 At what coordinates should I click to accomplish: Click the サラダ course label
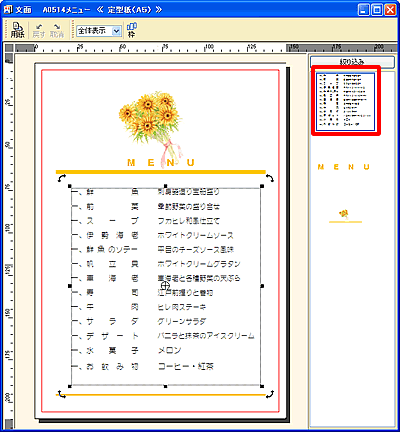point(112,322)
